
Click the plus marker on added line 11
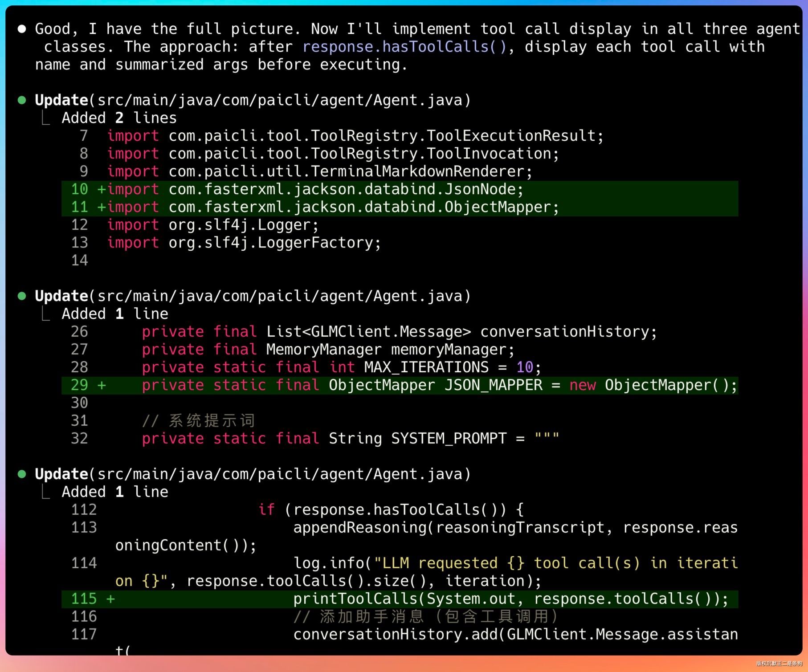(102, 207)
